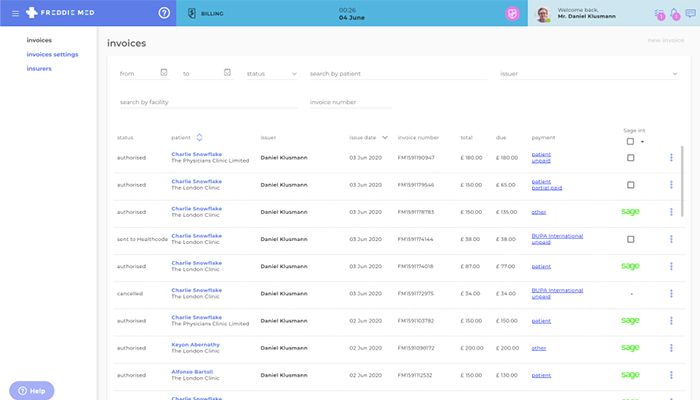Image resolution: width=700 pixels, height=400 pixels.
Task: Click the question mark help icon in header
Action: (x=164, y=13)
